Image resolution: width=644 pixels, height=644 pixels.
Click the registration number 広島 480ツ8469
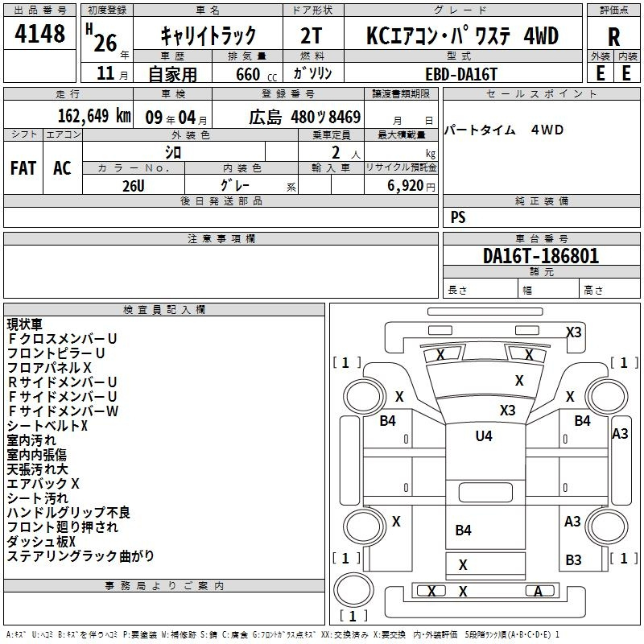pyautogui.click(x=304, y=117)
